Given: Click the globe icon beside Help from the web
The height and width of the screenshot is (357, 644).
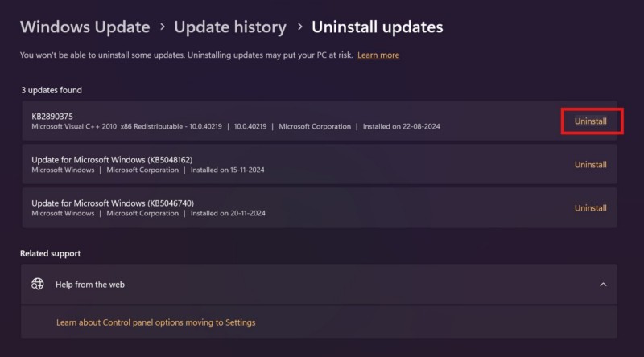Looking at the screenshot, I should (x=38, y=284).
